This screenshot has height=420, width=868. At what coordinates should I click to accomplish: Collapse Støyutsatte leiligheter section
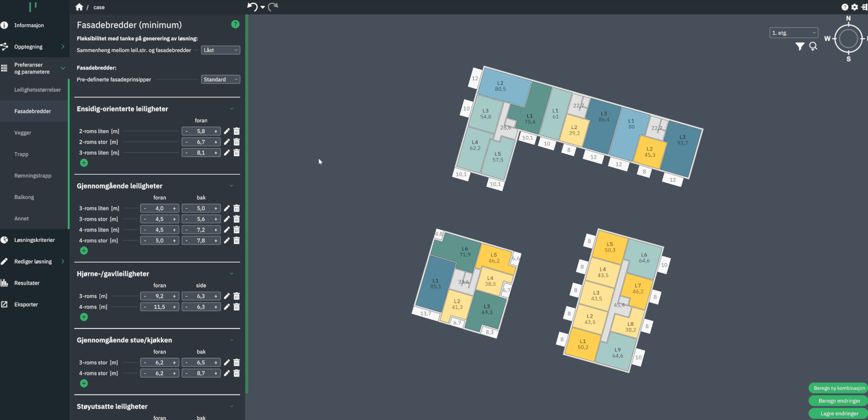pos(231,406)
